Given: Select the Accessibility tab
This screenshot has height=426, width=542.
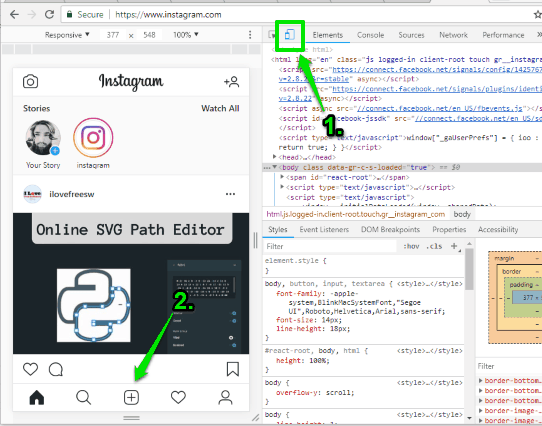Looking at the screenshot, I should 498,230.
